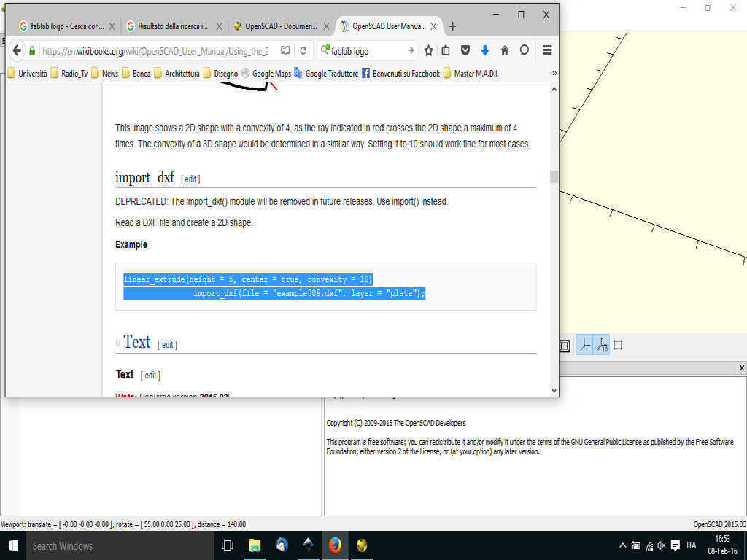Open reader view icon in address bar
The image size is (747, 560).
285,50
